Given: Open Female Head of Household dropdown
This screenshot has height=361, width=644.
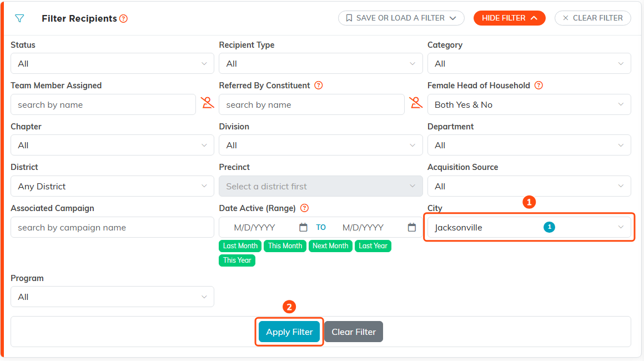Looking at the screenshot, I should 529,105.
